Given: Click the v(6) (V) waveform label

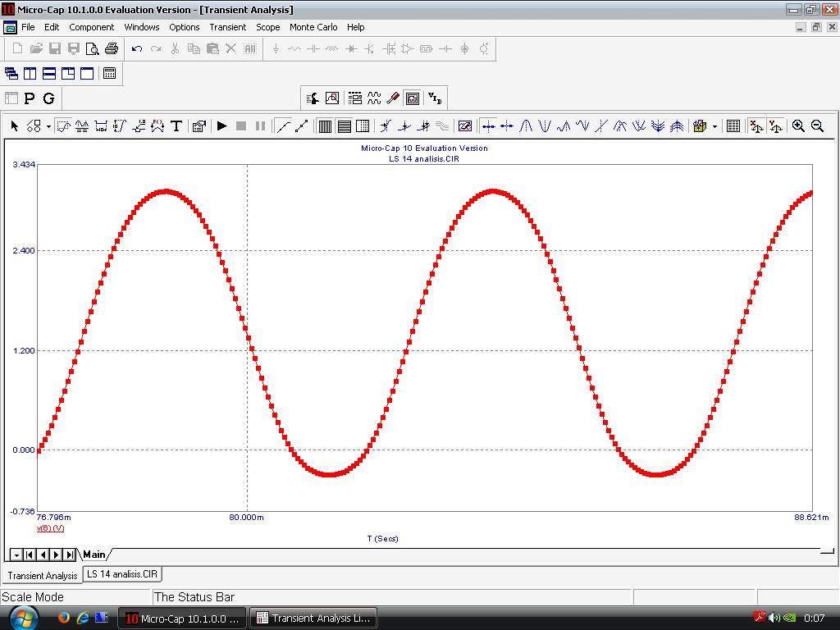Looking at the screenshot, I should pos(50,527).
